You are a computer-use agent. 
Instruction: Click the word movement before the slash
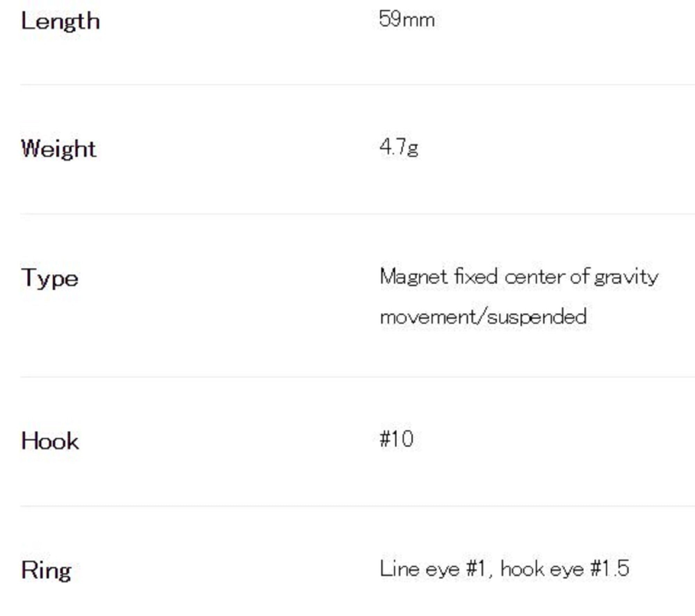click(429, 317)
